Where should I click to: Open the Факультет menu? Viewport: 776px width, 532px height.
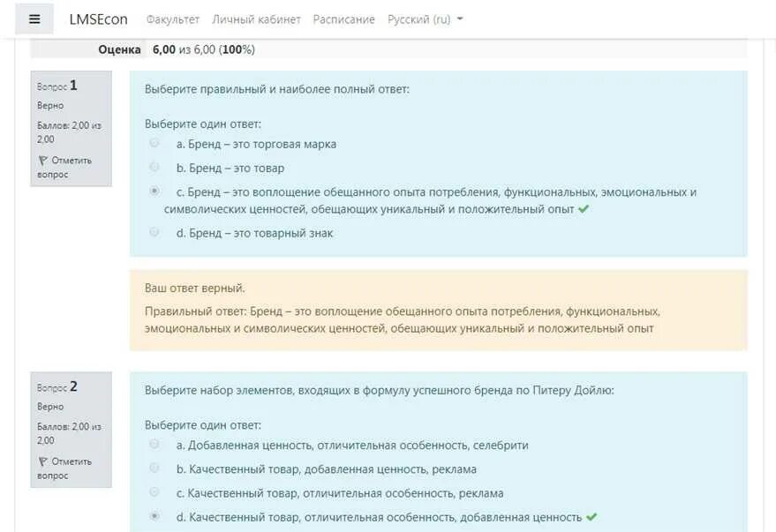pyautogui.click(x=172, y=19)
